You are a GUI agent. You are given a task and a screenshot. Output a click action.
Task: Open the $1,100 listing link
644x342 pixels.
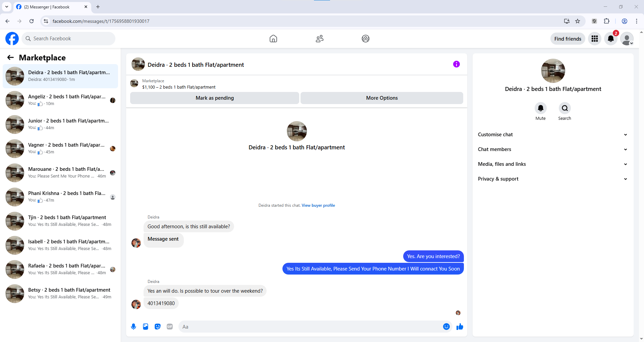coord(179,87)
